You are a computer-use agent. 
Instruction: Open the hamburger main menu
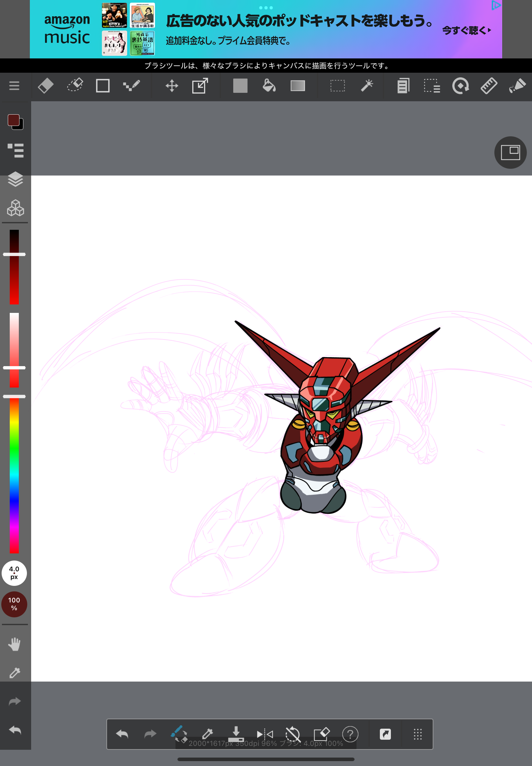[x=14, y=86]
